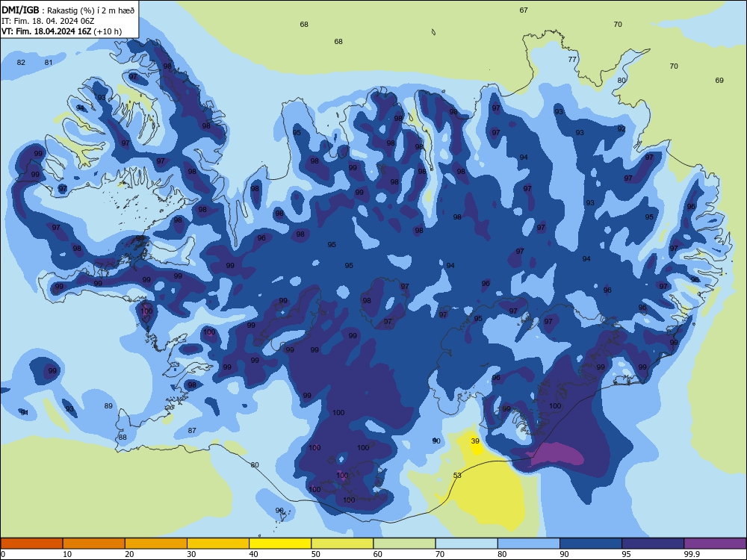Click the '92' value in the northeast
Screen dimensions: 747x560
click(622, 129)
